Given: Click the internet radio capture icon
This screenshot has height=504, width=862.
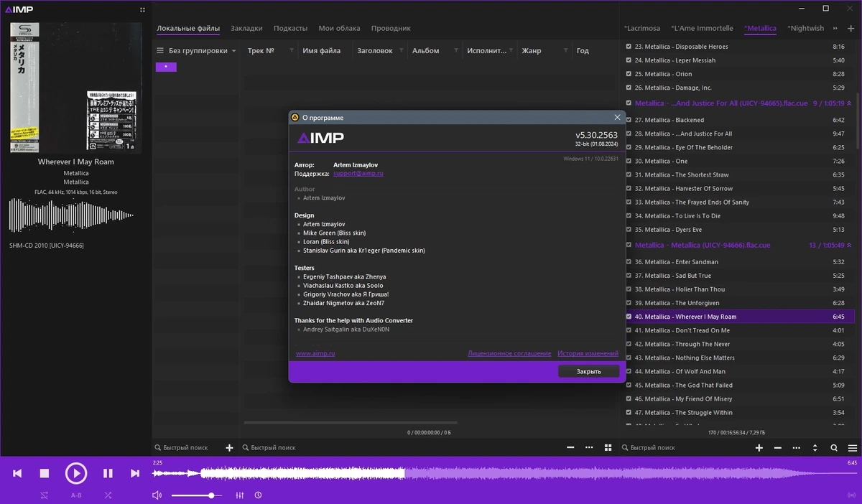Looking at the screenshot, I should point(851,495).
